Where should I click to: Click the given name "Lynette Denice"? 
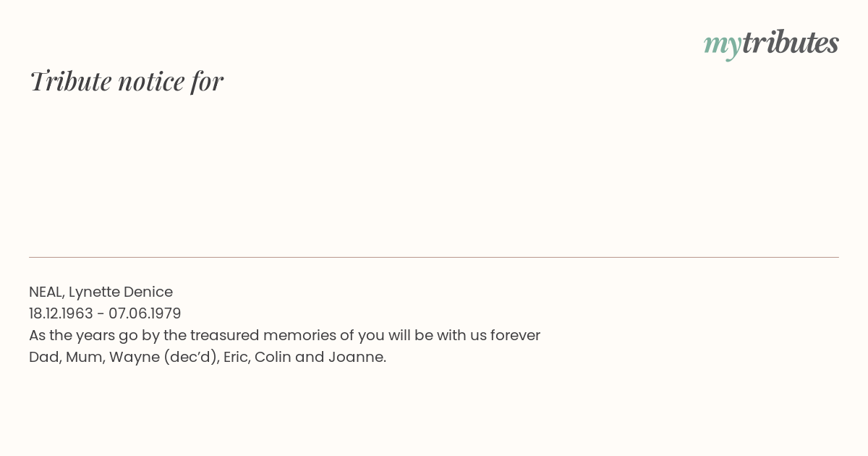(121, 292)
